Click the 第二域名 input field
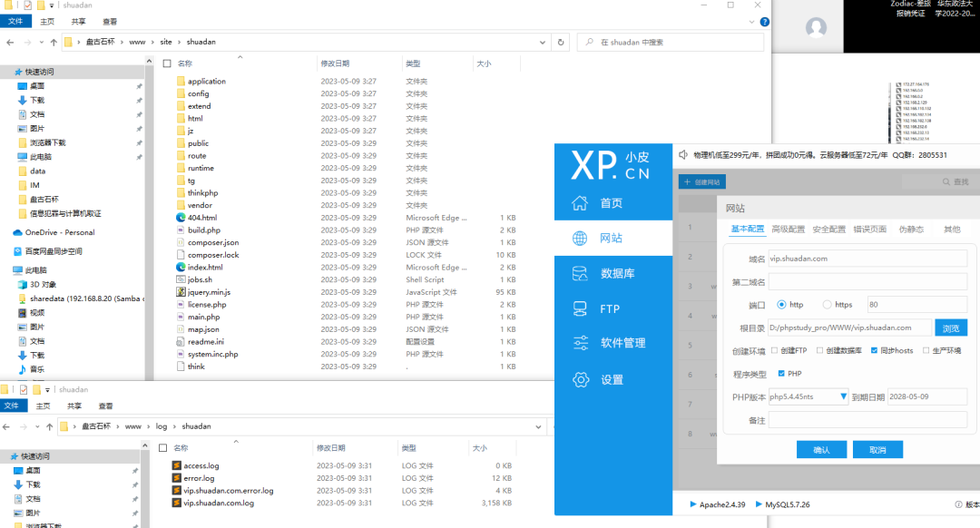This screenshot has width=980, height=528. pyautogui.click(x=867, y=282)
